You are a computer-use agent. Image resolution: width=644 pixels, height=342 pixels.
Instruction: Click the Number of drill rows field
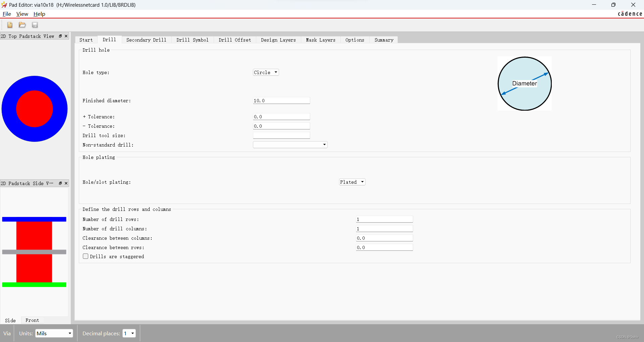(384, 219)
